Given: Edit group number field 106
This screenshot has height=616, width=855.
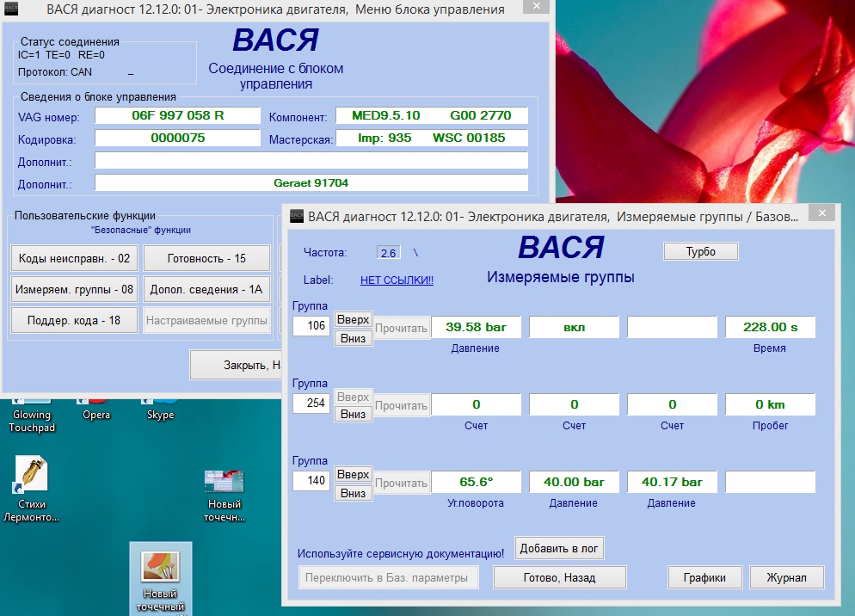Looking at the screenshot, I should [311, 326].
